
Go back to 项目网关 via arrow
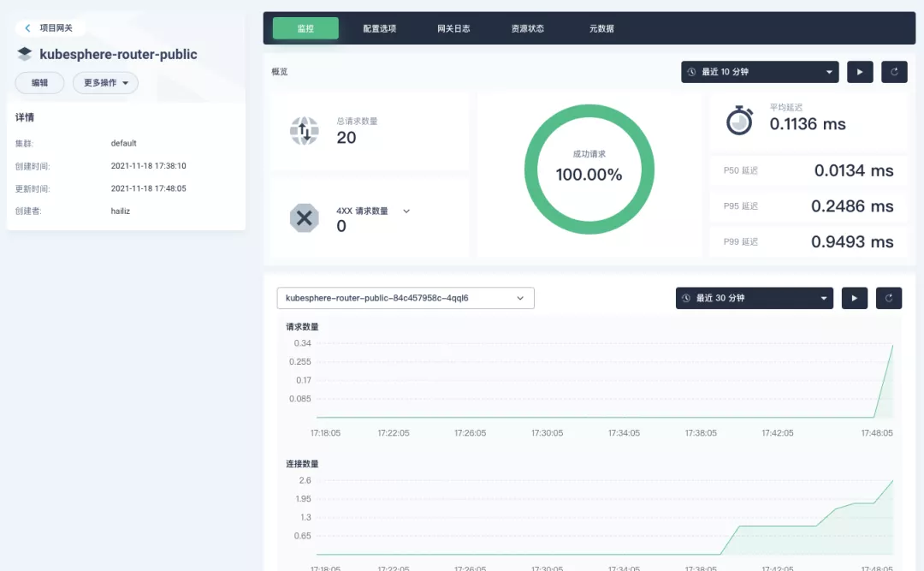click(27, 27)
